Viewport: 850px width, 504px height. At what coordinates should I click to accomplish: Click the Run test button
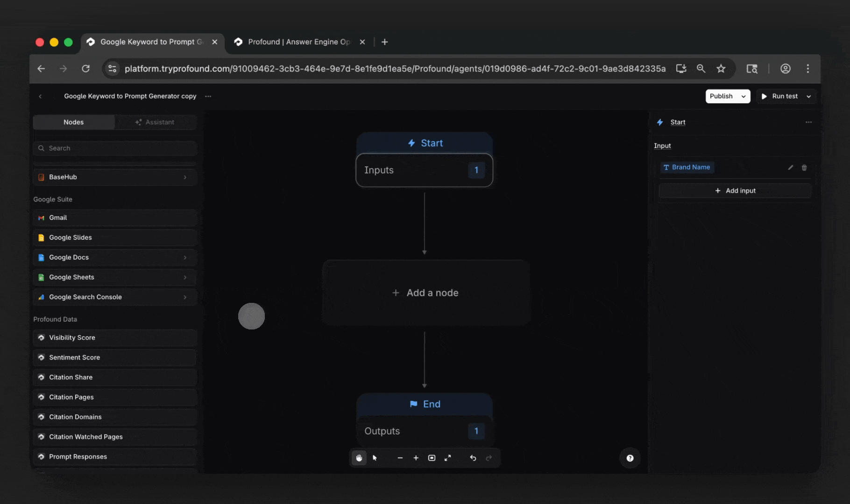[x=779, y=96]
